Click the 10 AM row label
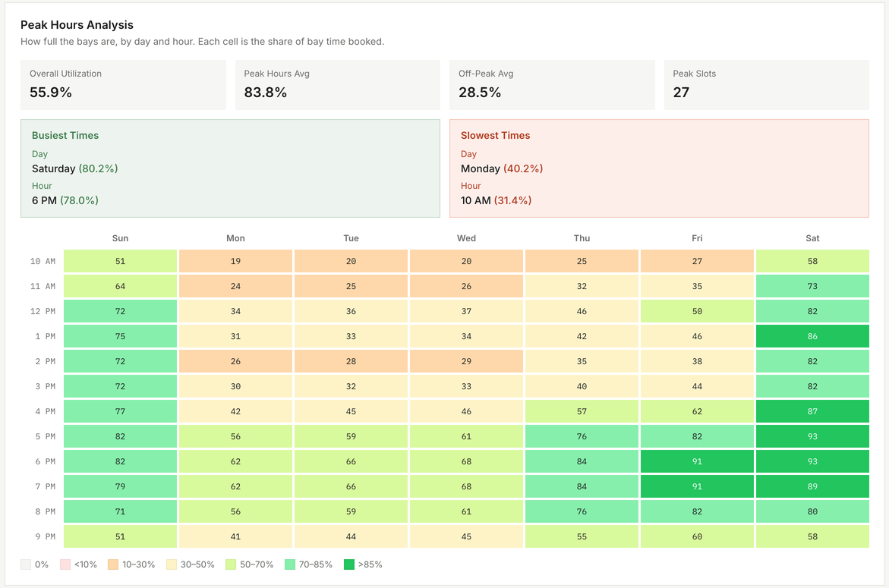 pos(43,261)
